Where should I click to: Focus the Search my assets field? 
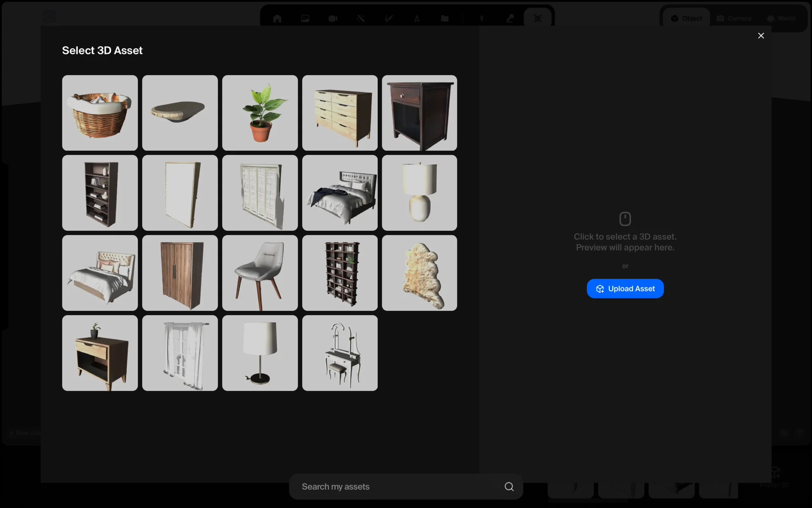tap(398, 487)
